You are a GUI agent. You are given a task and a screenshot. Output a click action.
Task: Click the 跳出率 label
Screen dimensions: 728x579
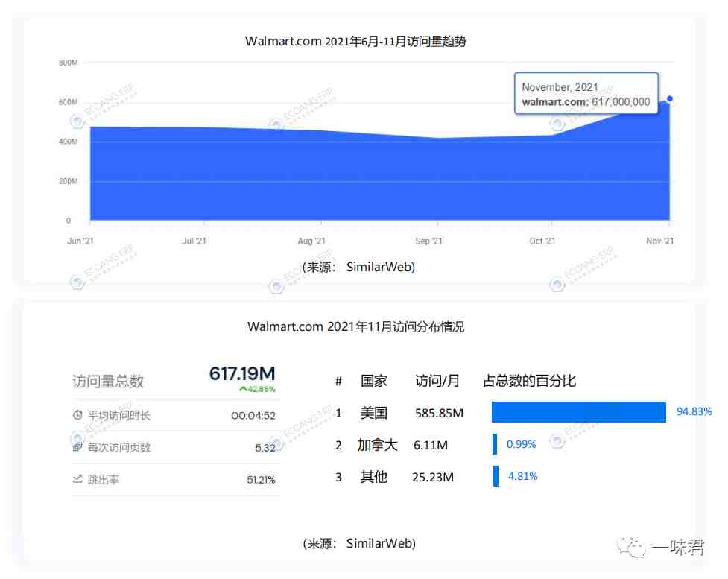(x=103, y=479)
